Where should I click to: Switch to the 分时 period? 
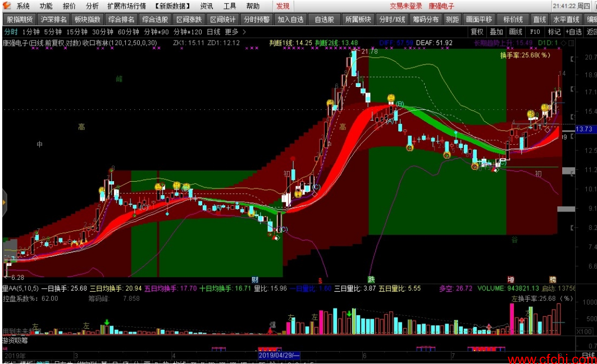point(11,32)
